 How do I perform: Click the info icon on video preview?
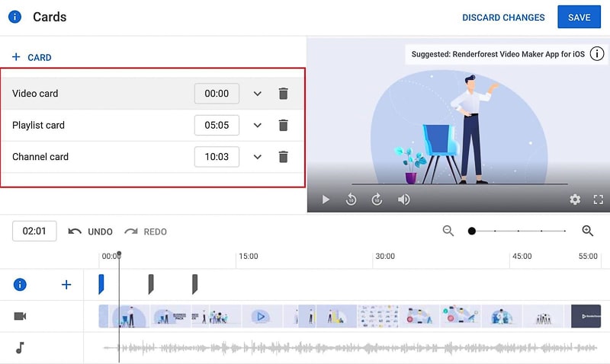pyautogui.click(x=597, y=53)
